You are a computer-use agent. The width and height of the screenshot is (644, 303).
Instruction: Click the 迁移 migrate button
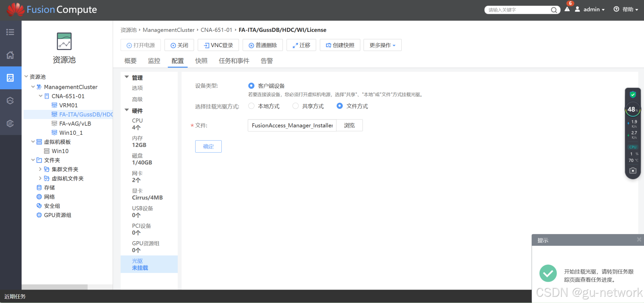point(301,45)
